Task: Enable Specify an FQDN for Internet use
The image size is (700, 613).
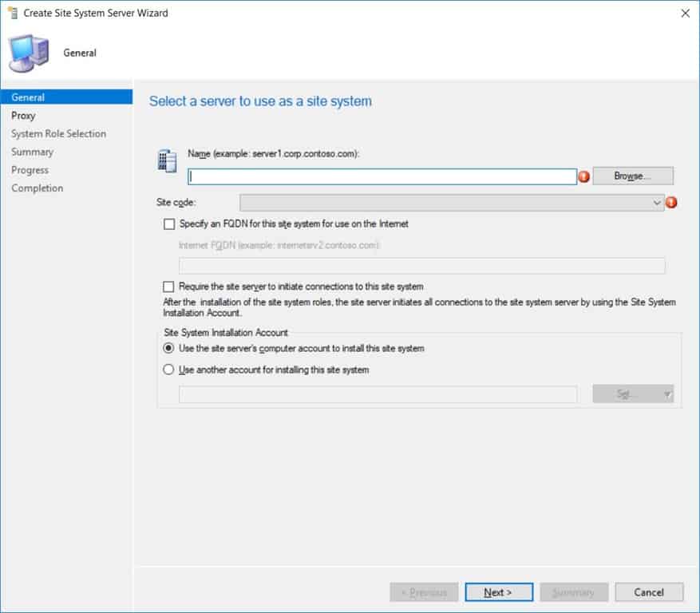Action: pos(168,224)
